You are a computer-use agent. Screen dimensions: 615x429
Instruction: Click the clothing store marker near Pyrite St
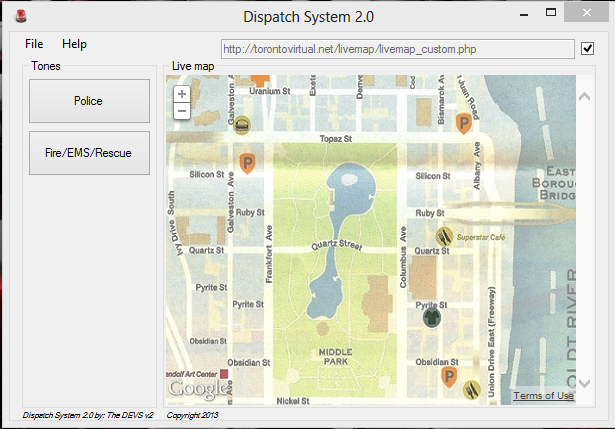pos(430,317)
